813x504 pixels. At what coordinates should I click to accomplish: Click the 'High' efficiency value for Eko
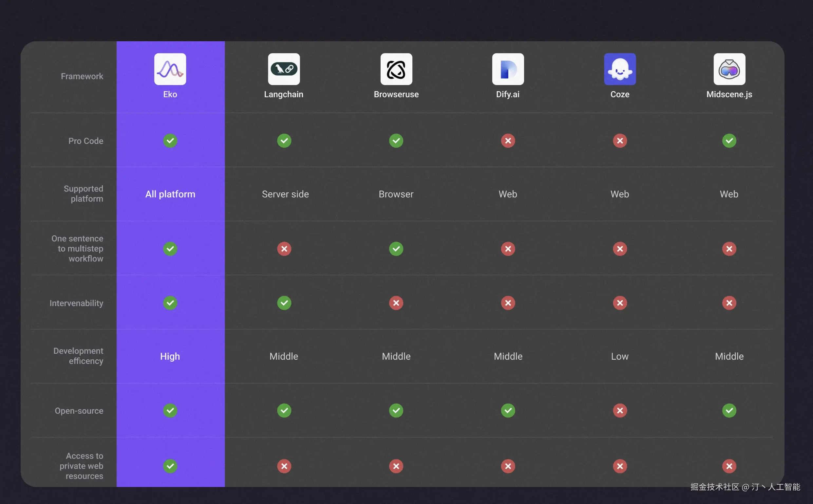coord(170,356)
